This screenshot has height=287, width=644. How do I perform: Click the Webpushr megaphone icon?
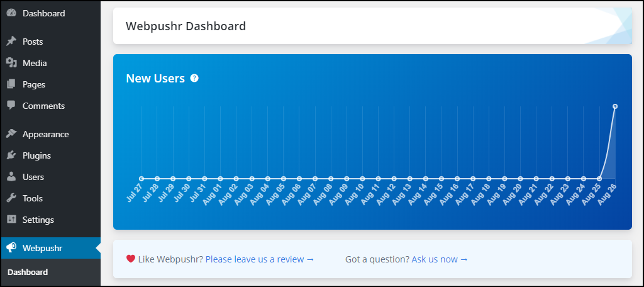pyautogui.click(x=11, y=248)
